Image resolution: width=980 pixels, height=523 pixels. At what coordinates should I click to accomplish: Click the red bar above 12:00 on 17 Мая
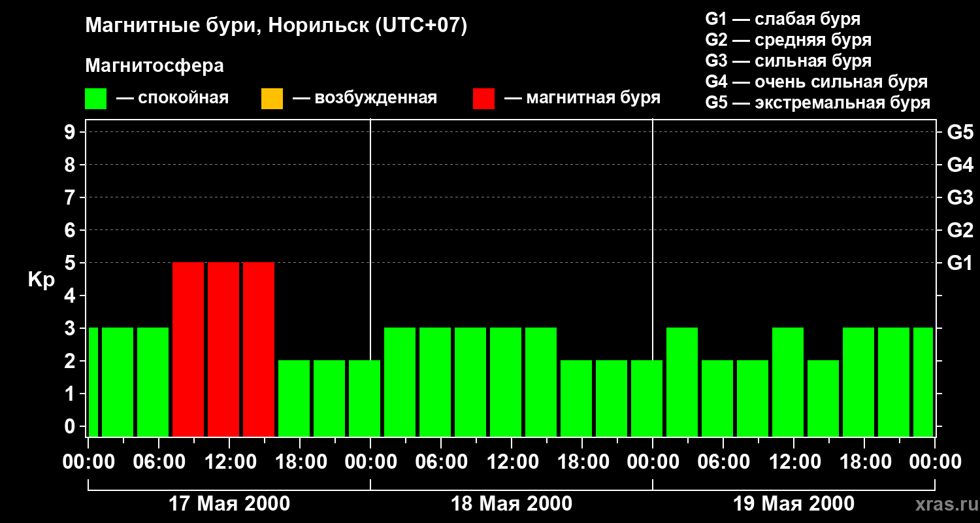pyautogui.click(x=223, y=350)
